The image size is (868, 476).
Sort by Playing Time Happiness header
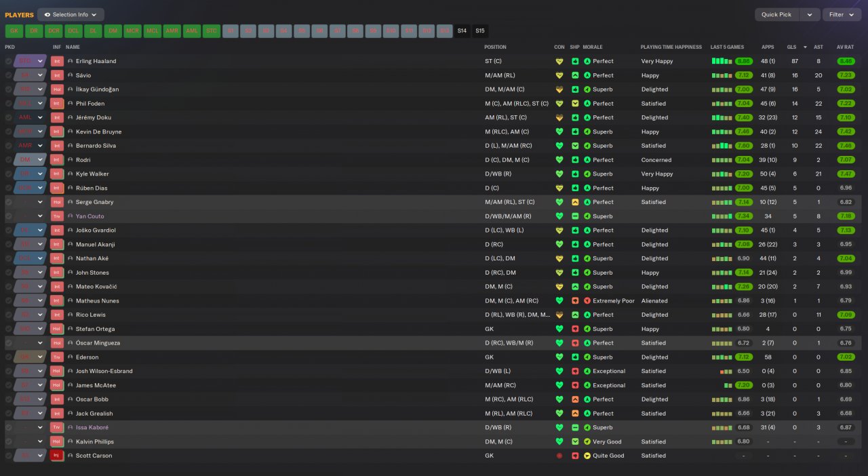(x=671, y=47)
